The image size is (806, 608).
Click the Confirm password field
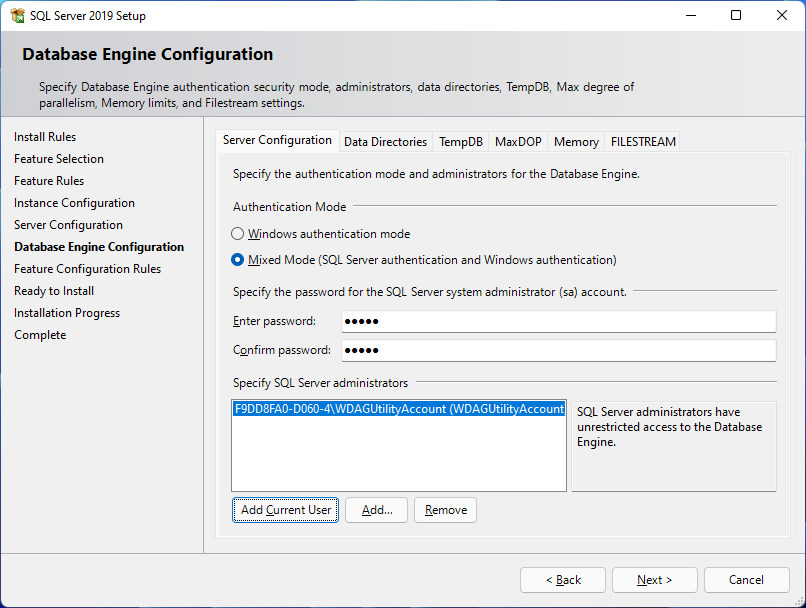(559, 351)
